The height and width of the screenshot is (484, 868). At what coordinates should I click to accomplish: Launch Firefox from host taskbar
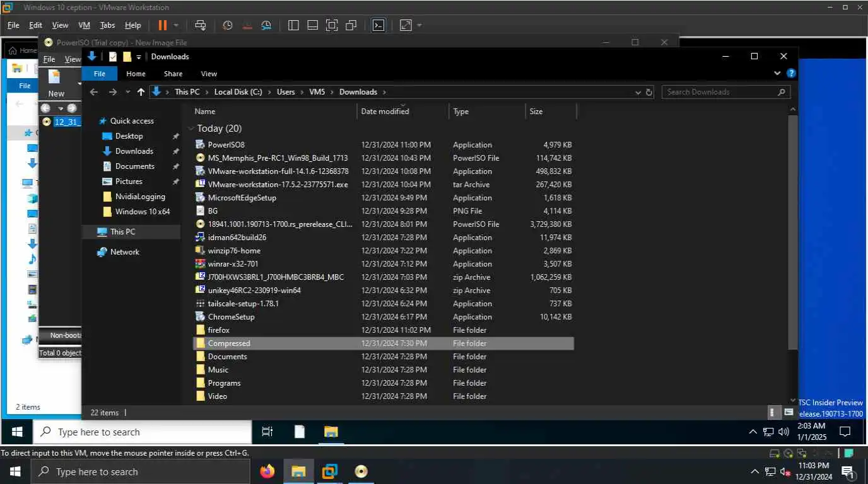[267, 471]
